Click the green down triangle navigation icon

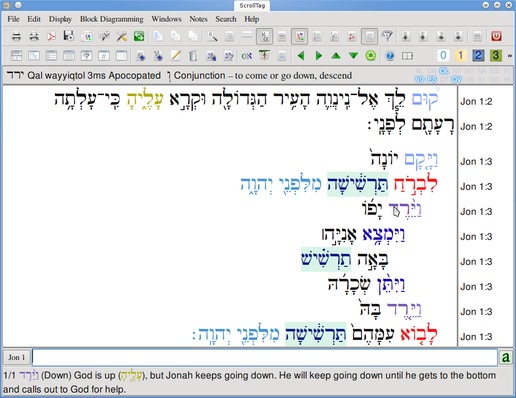click(x=353, y=56)
